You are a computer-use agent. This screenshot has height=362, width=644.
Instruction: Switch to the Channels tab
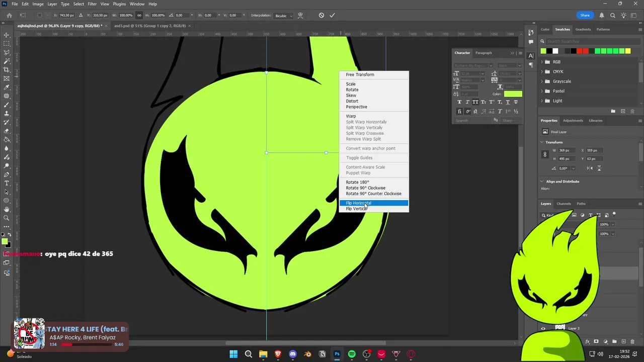563,204
